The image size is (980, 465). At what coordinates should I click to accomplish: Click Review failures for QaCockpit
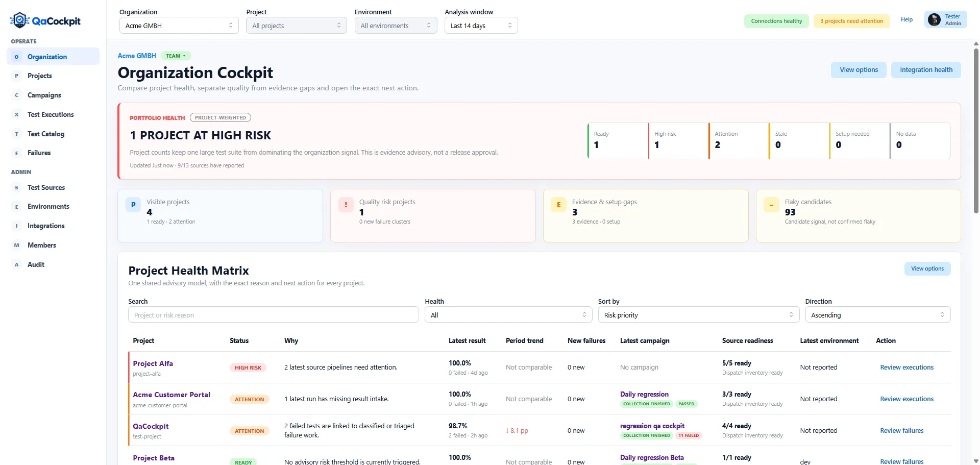coord(902,431)
